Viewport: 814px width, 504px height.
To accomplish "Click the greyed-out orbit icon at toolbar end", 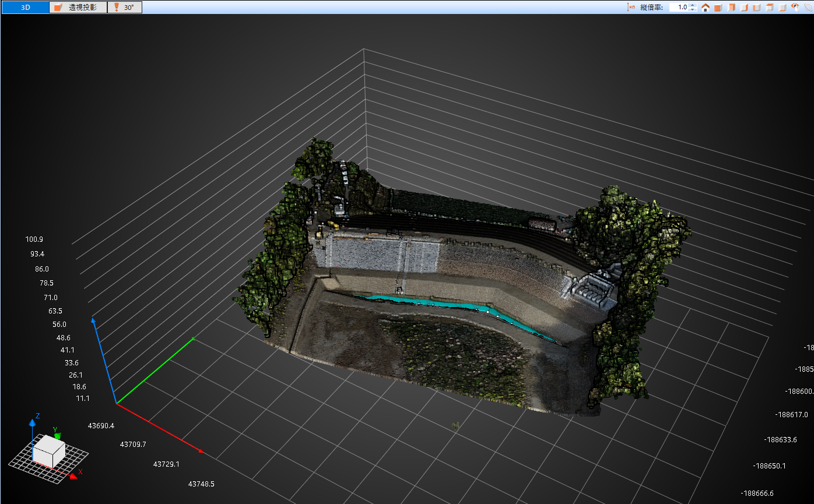I will pyautogui.click(x=808, y=8).
